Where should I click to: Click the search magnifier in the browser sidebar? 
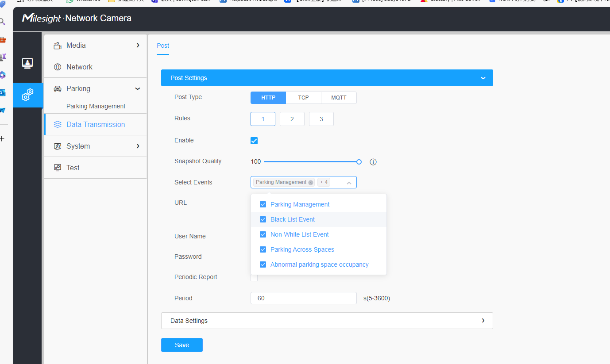pos(2,21)
